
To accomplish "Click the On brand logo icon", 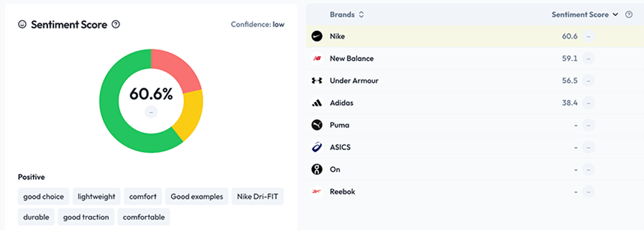I will click(317, 169).
